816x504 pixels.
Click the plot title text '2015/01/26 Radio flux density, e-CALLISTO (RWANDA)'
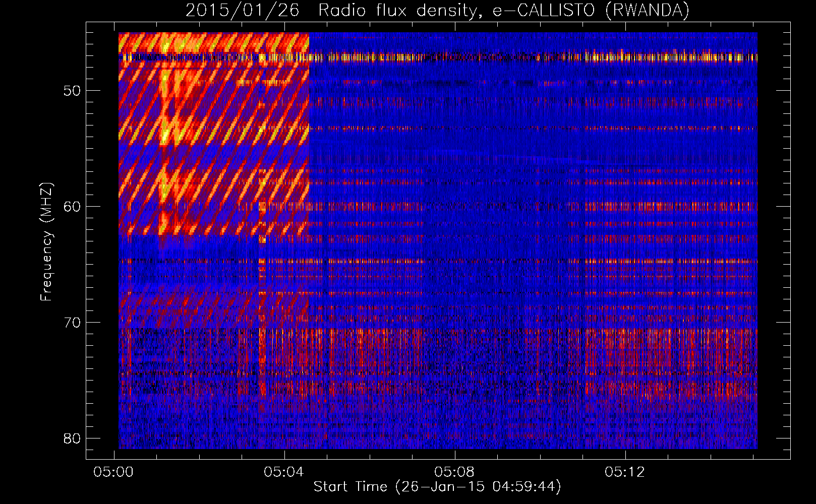tap(437, 10)
